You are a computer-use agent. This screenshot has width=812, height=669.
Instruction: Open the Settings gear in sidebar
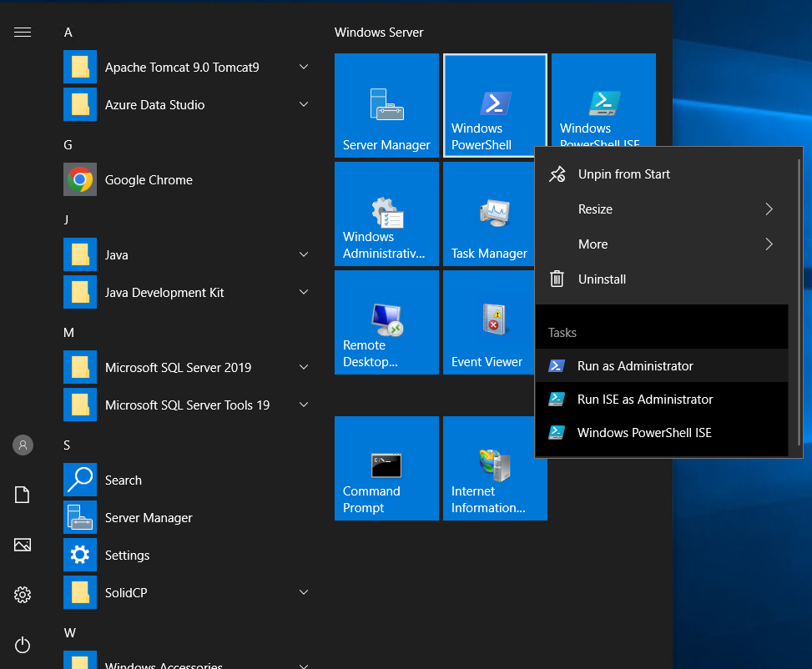pyautogui.click(x=23, y=595)
